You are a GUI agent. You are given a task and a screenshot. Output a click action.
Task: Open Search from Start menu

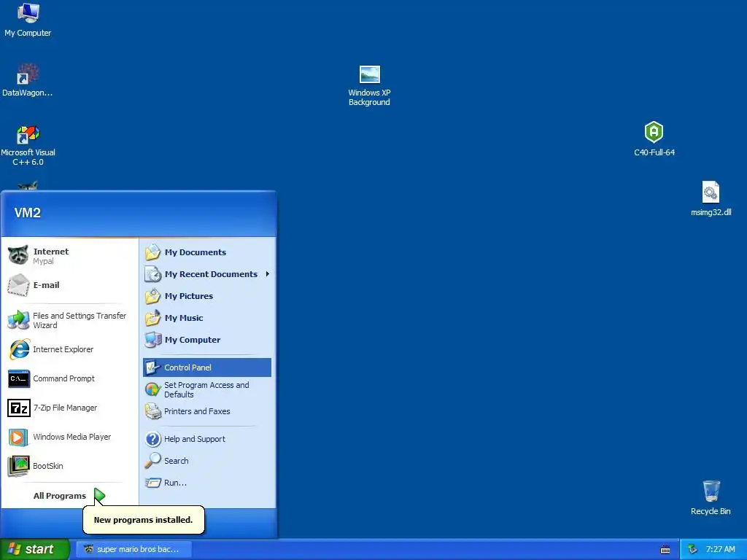(207, 461)
